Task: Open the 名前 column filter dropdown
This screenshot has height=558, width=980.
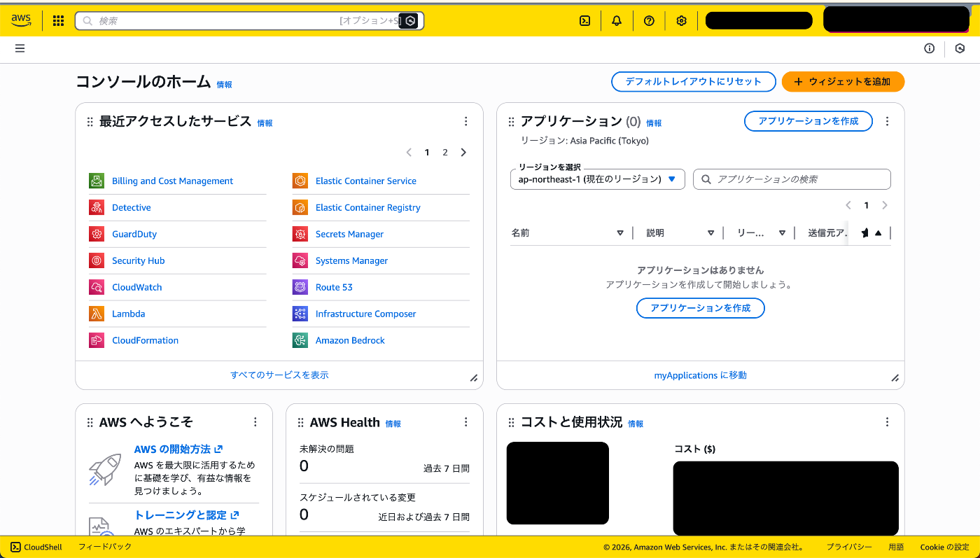Action: [620, 232]
